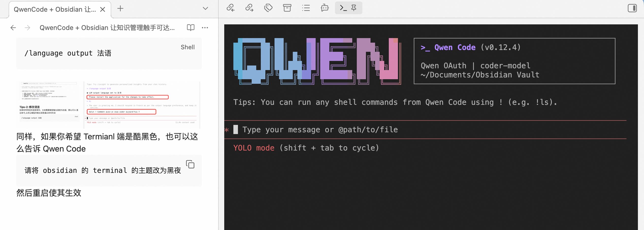The image size is (644, 230).
Task: Open the archive box panel icon
Action: pyautogui.click(x=287, y=8)
